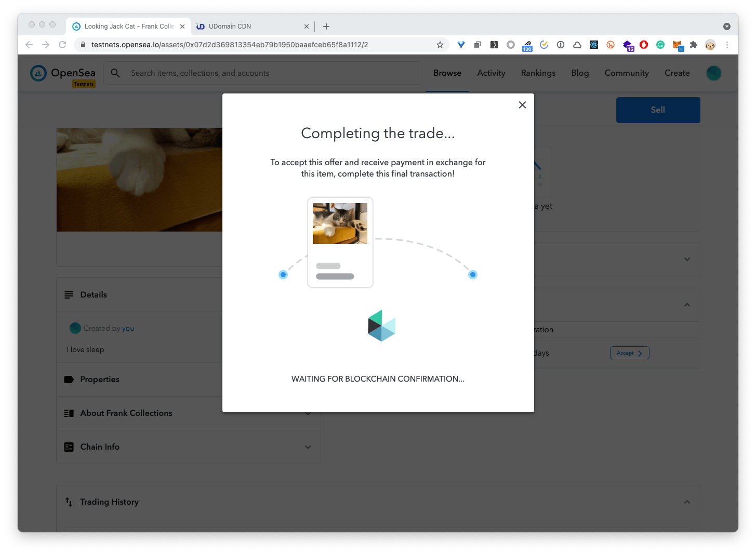The image size is (756, 554).
Task: Switch to the UDomain CDN tab
Action: tap(230, 26)
